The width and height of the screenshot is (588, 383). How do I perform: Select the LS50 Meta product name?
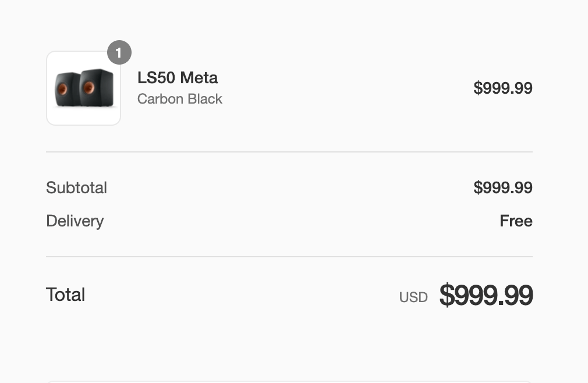click(x=177, y=77)
